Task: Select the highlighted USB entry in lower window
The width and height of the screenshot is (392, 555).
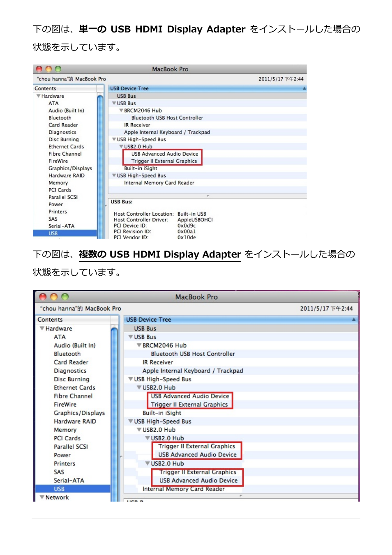Action: pos(73,489)
